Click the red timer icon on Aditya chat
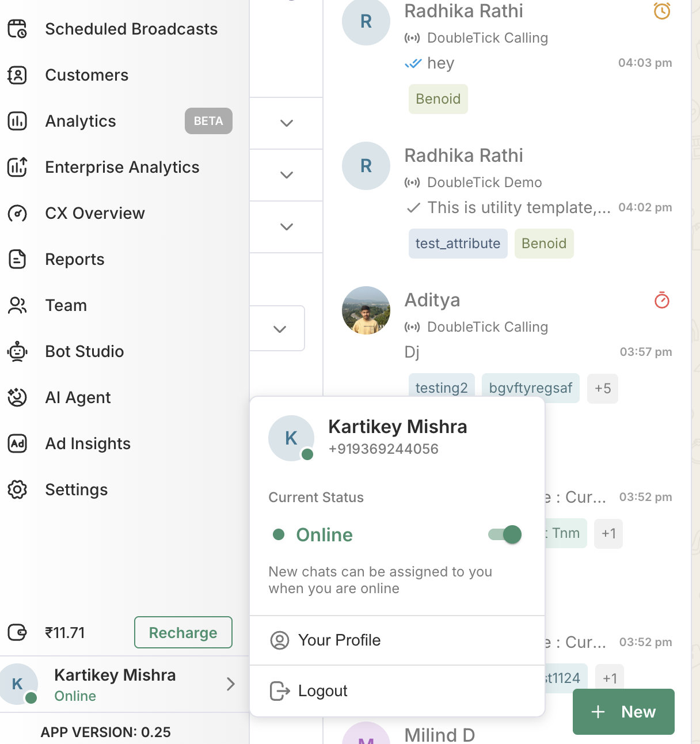The width and height of the screenshot is (700, 744). pyautogui.click(x=661, y=300)
